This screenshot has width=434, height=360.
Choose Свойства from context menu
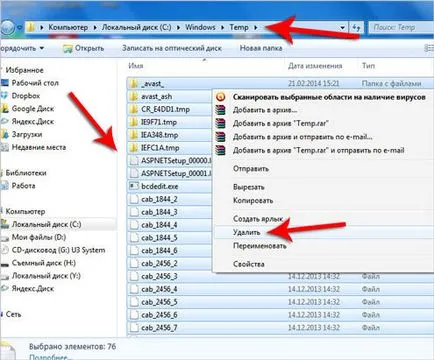(249, 264)
